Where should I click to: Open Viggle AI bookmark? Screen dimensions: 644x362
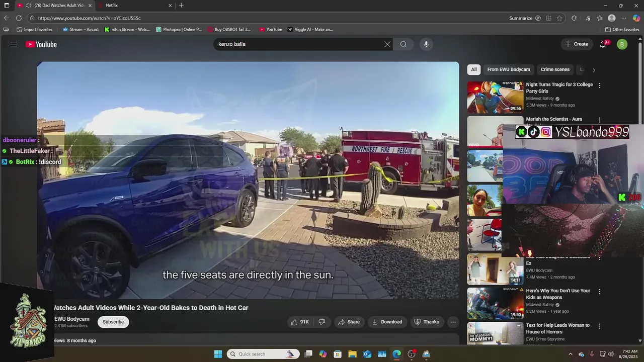coord(310,29)
